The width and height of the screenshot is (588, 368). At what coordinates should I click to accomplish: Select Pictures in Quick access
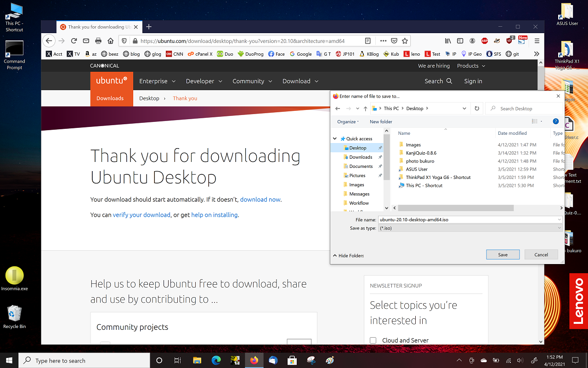pos(357,175)
